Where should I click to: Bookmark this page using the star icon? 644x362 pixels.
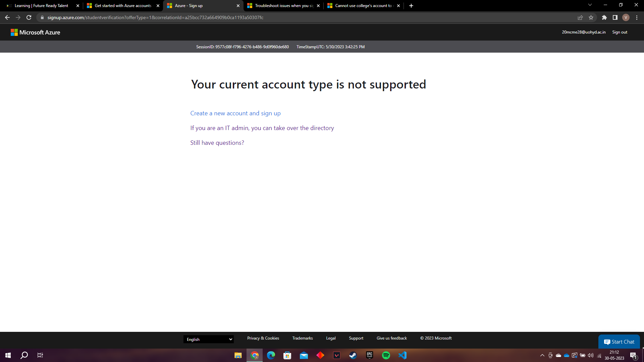click(591, 17)
